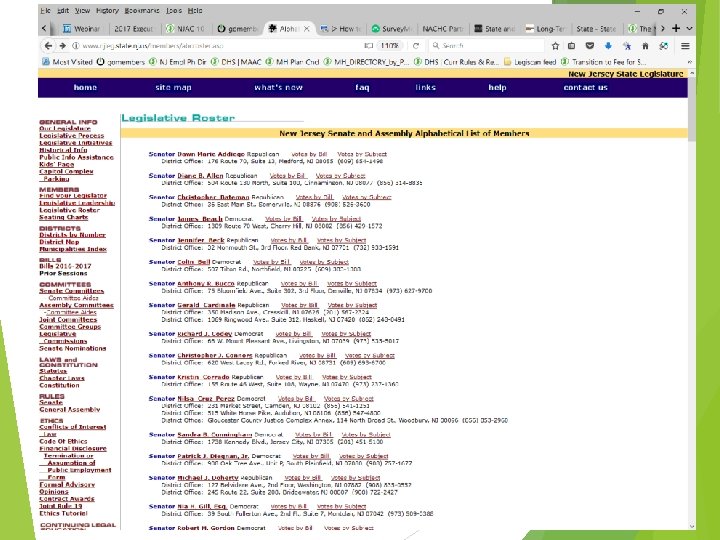Open the hamburger menu icon
This screenshot has width=720, height=540.
[685, 46]
